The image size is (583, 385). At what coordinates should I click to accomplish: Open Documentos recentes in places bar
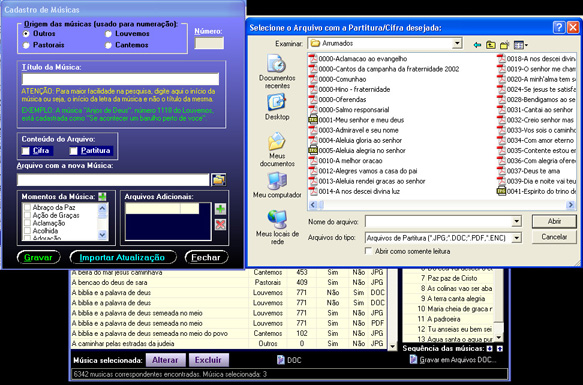[277, 71]
